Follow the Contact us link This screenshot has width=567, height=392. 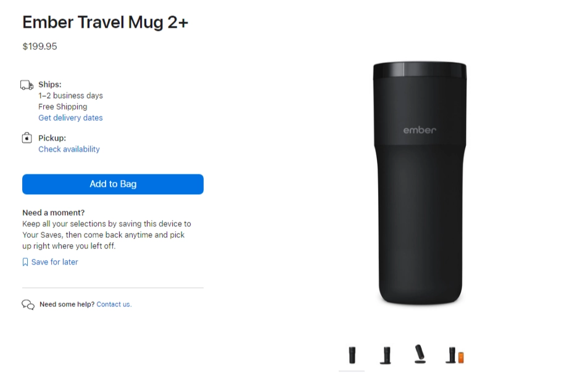114,304
